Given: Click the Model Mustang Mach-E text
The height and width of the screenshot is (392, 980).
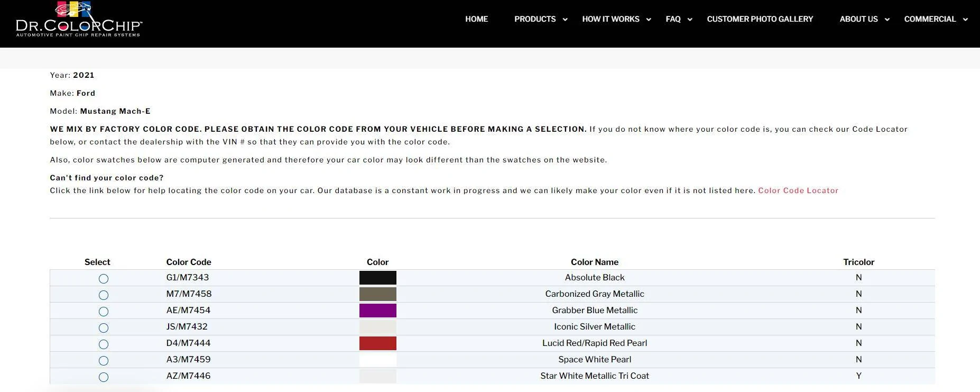Looking at the screenshot, I should tap(100, 111).
